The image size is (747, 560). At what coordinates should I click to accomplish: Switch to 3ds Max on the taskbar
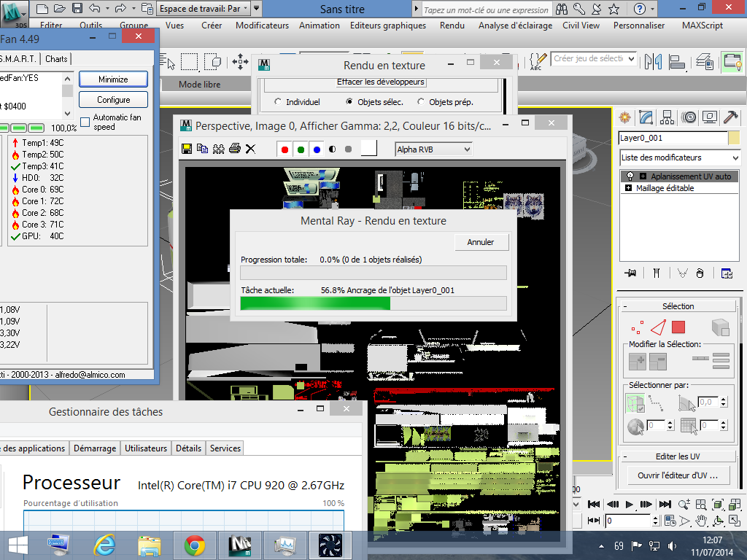240,545
